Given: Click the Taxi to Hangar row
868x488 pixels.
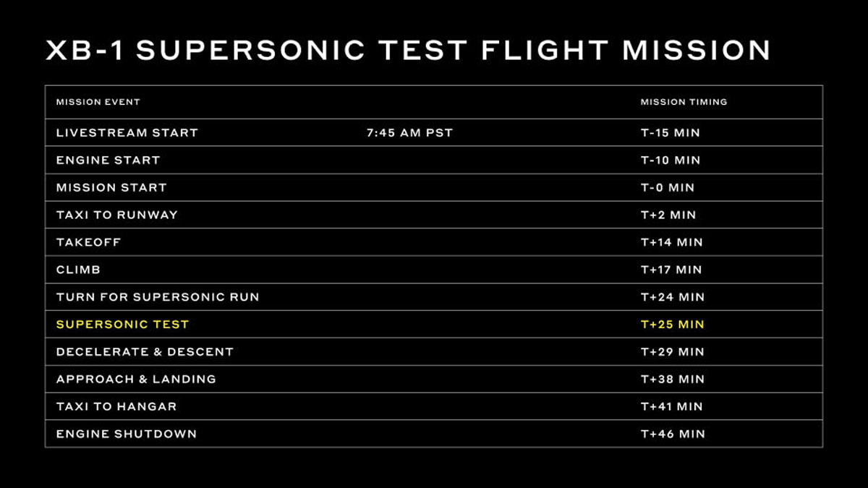Looking at the screenshot, I should tap(433, 406).
